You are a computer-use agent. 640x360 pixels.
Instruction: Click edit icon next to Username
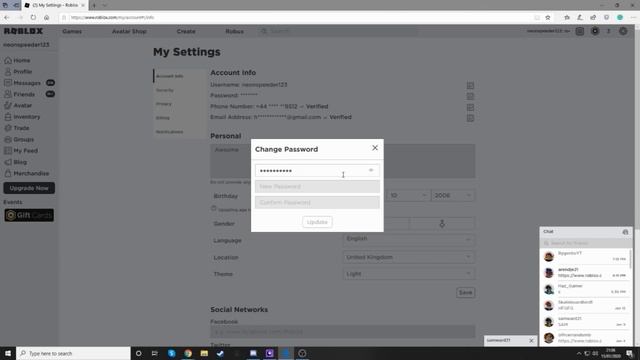pyautogui.click(x=470, y=85)
